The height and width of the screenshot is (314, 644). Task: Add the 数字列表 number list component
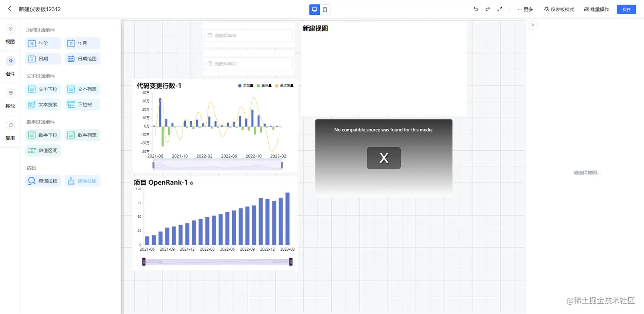(82, 135)
